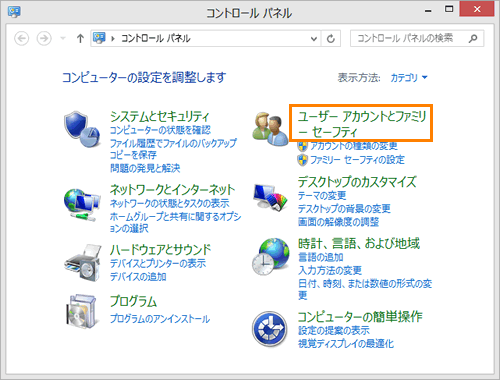500x380 pixels.
Task: Open テーマの変更 link
Action: (x=322, y=195)
